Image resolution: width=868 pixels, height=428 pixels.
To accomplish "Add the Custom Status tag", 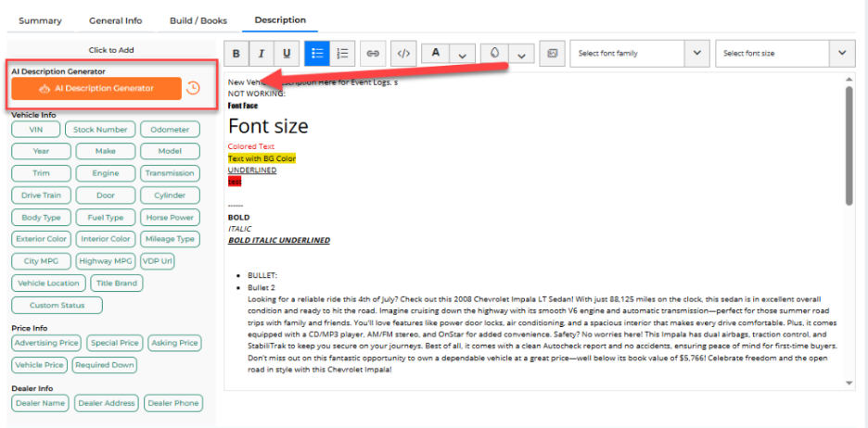I will [x=57, y=305].
